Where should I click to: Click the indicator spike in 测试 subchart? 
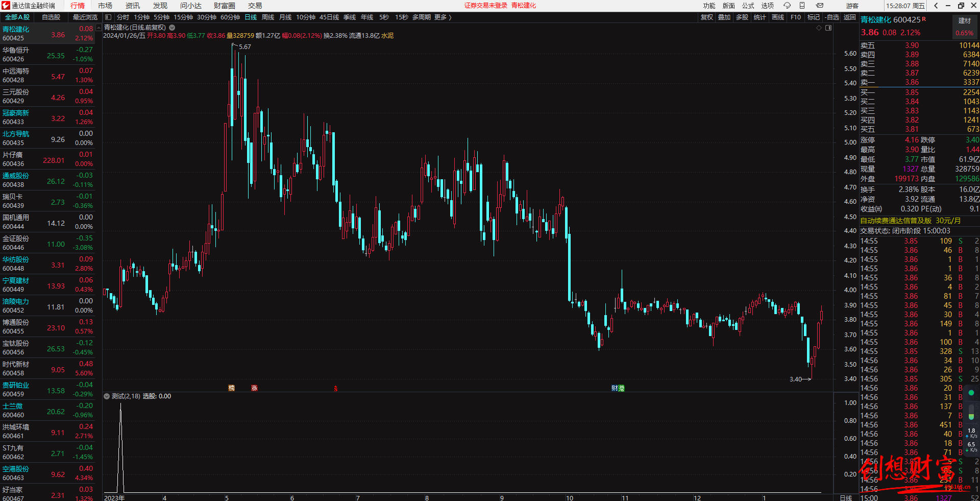(121, 447)
